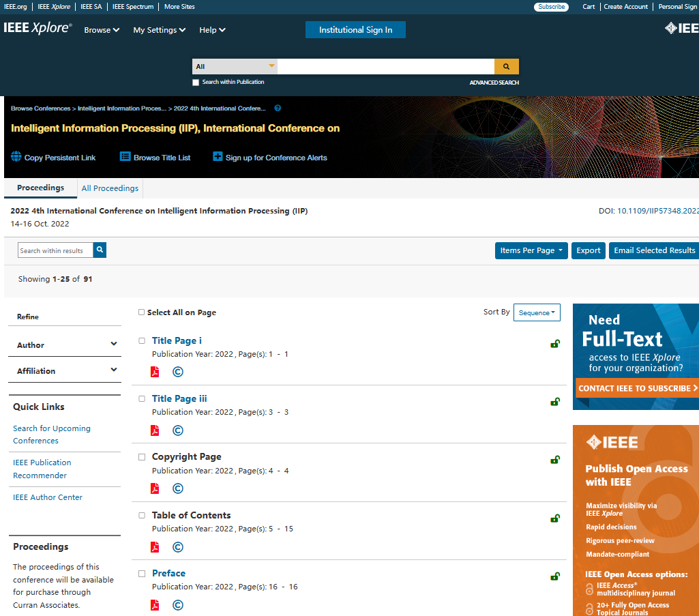
Task: Select the Table of Contents checkbox
Action: tap(142, 515)
